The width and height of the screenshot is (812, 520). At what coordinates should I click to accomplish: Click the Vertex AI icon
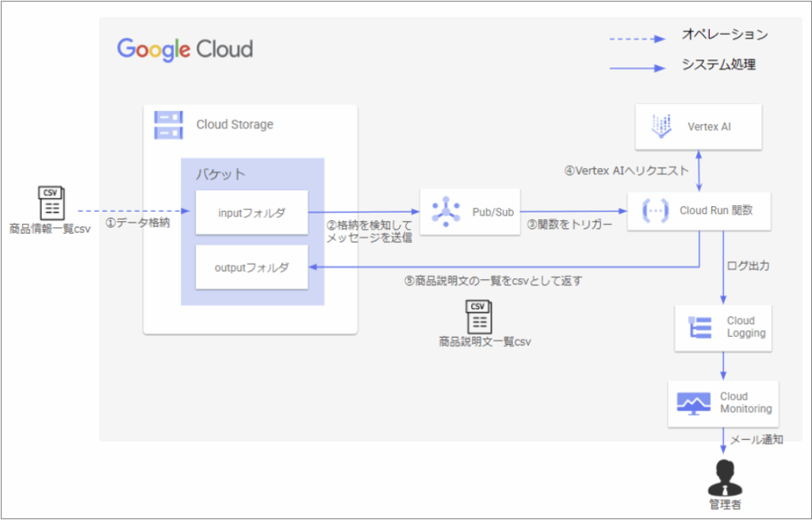pyautogui.click(x=661, y=126)
